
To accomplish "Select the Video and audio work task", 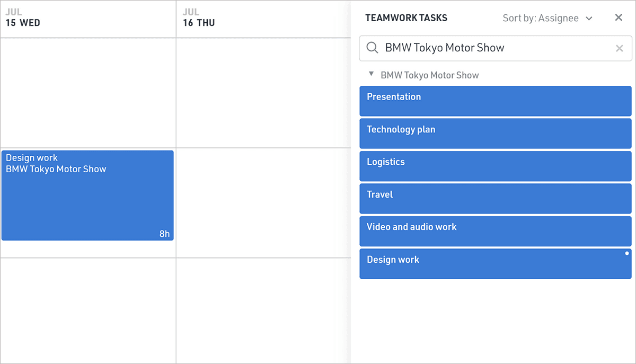I will pos(495,231).
